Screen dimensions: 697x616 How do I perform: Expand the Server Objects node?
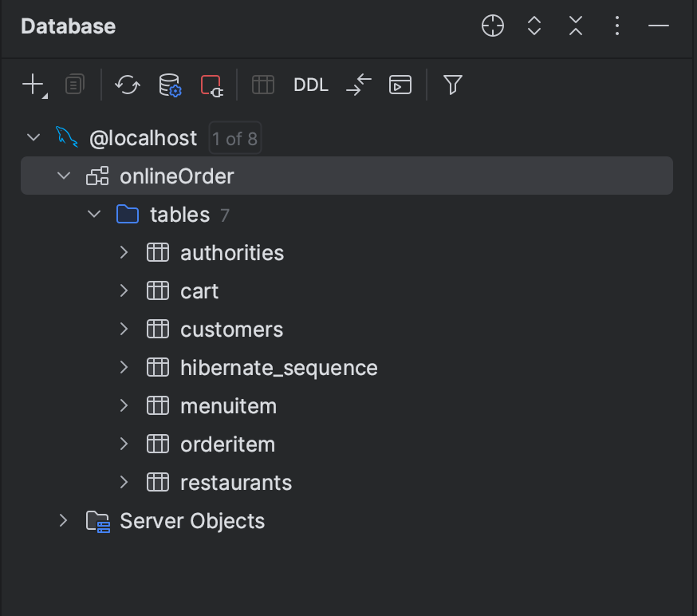coord(64,521)
